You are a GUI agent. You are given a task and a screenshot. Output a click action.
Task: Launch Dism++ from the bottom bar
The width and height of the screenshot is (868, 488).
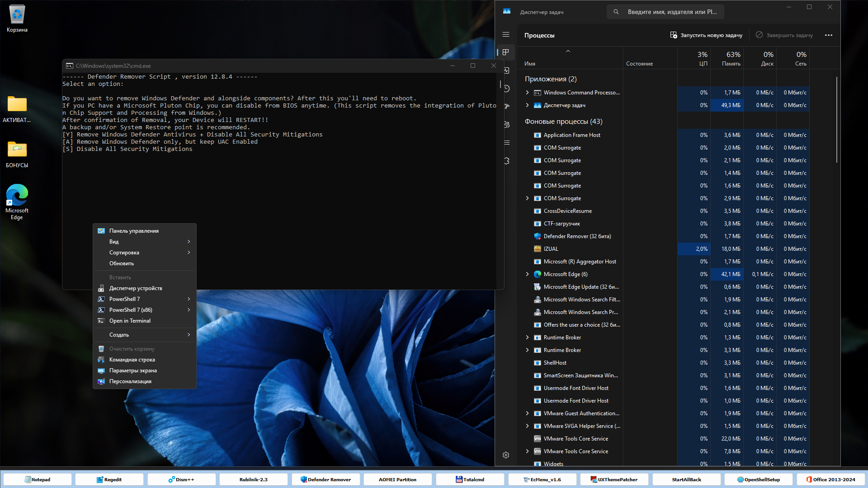coord(181,479)
